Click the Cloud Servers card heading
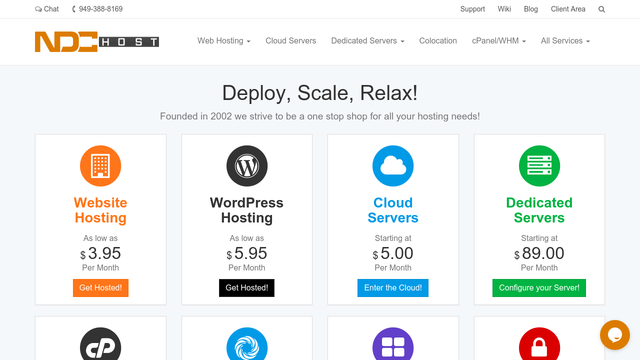 tap(393, 210)
